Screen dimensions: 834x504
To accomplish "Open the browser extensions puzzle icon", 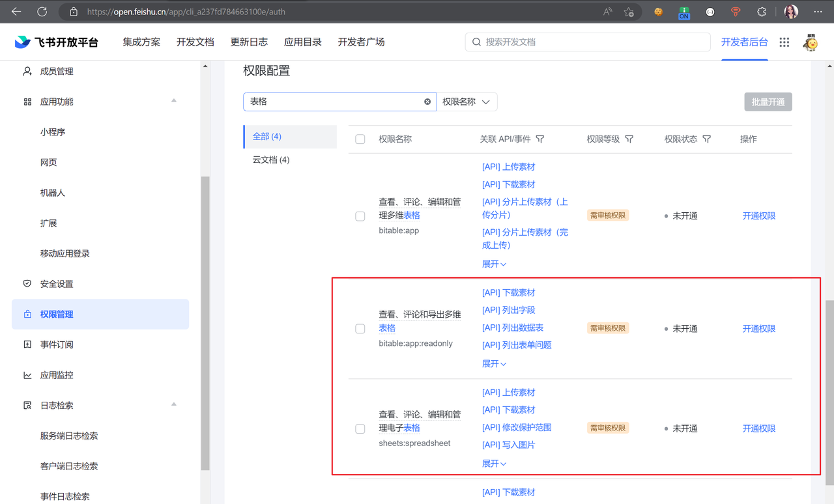I will click(761, 12).
